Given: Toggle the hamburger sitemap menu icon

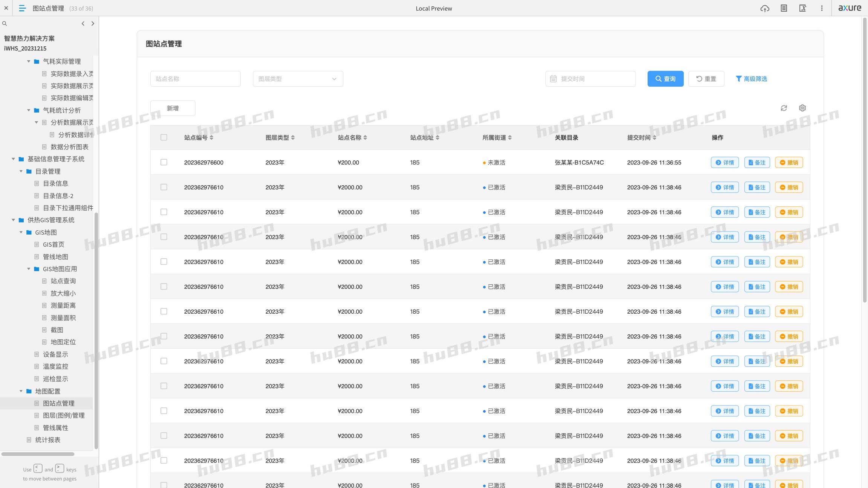Looking at the screenshot, I should coord(22,8).
